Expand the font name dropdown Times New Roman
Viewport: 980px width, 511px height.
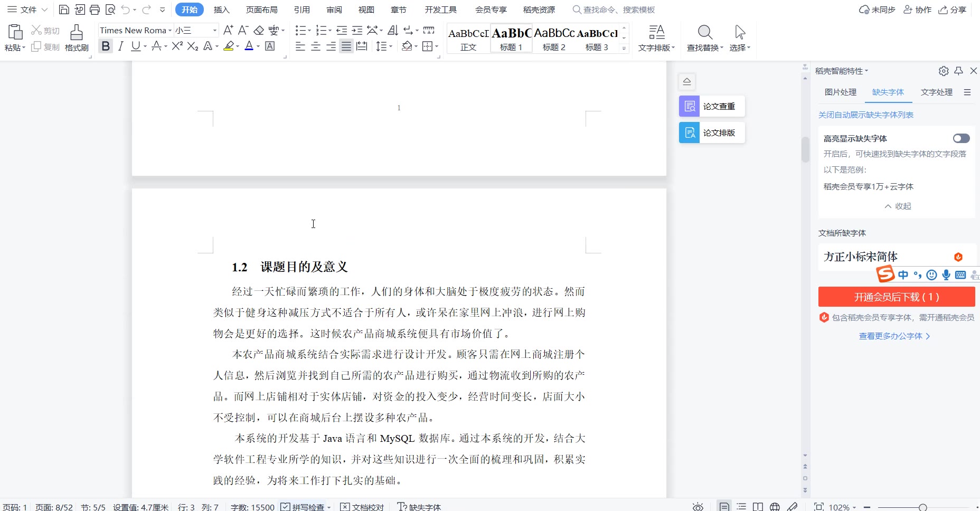click(170, 31)
